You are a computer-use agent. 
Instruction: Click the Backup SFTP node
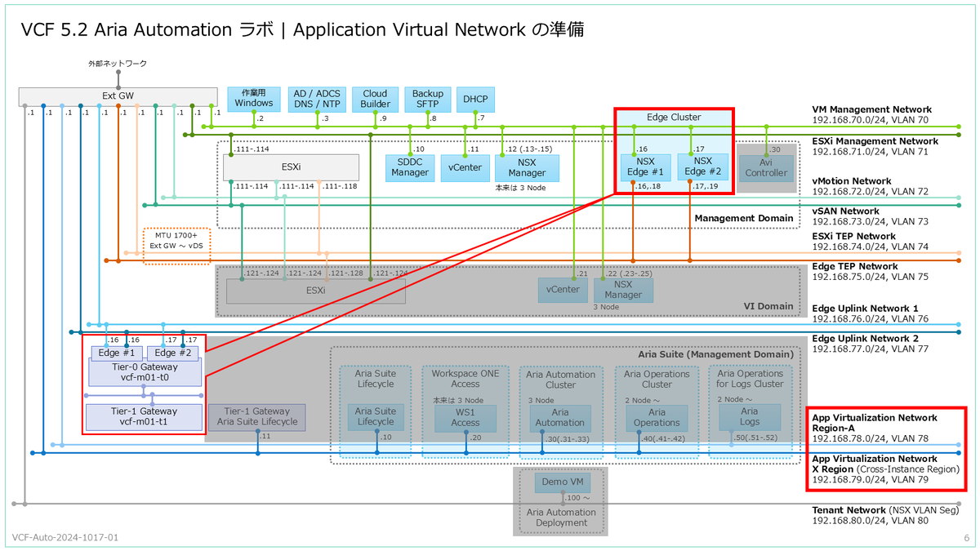point(427,99)
